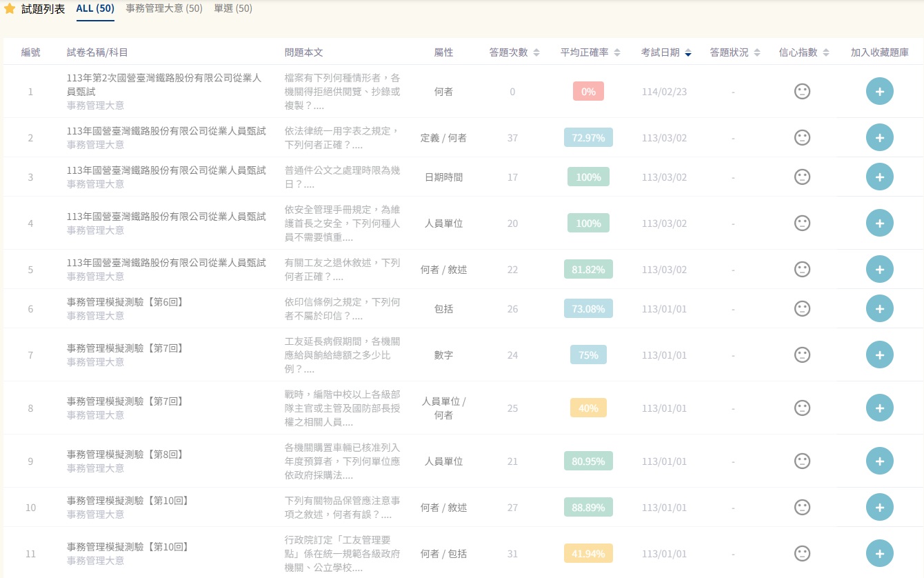Open exam title 113年第2次國營臺灣鐵路股份有限公司從業人員甄試
Image resolution: width=924 pixels, height=578 pixels.
(164, 85)
